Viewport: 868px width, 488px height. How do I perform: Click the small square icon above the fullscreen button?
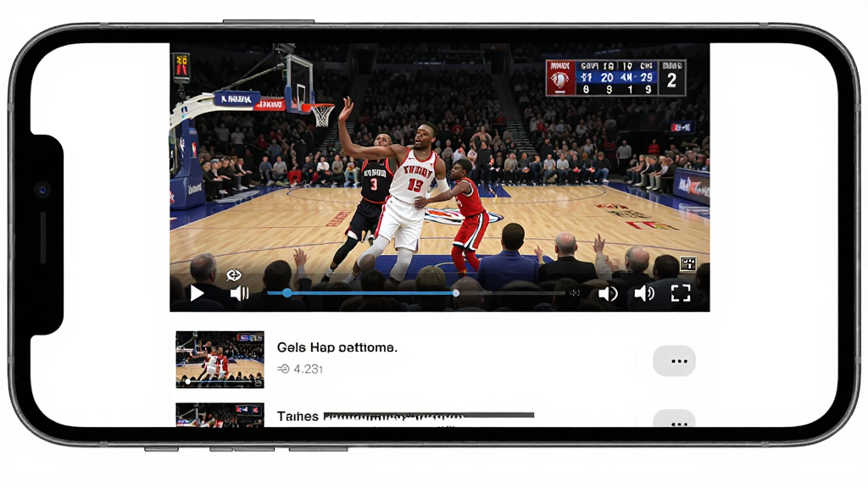click(688, 264)
